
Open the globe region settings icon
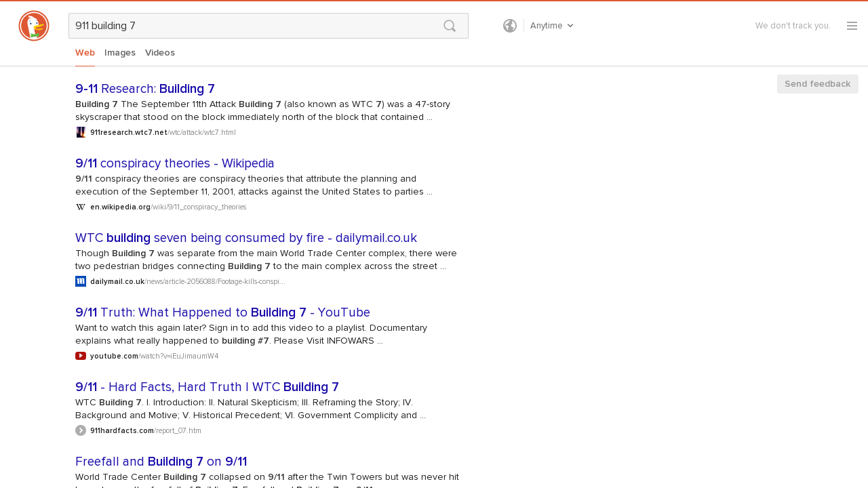coord(510,26)
